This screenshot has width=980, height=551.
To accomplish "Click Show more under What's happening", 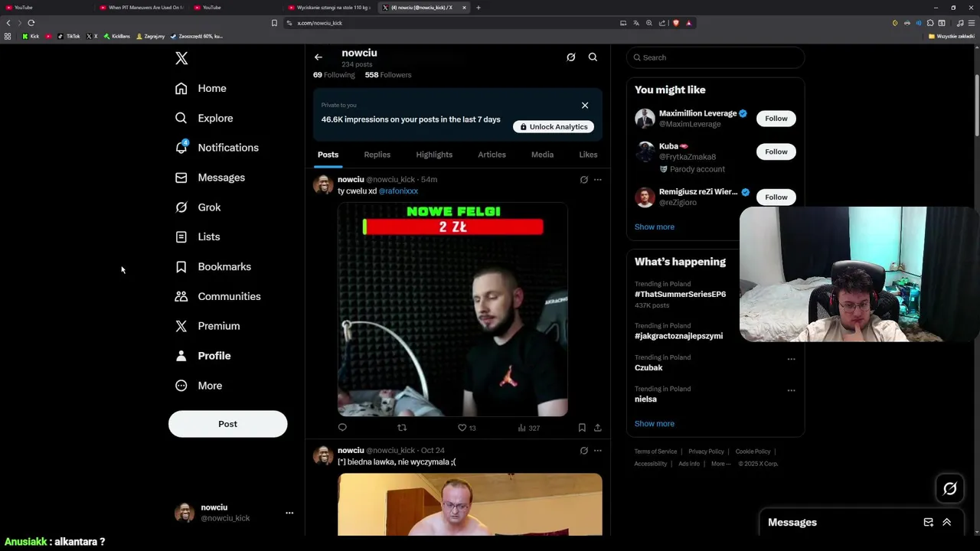I will coord(655,424).
